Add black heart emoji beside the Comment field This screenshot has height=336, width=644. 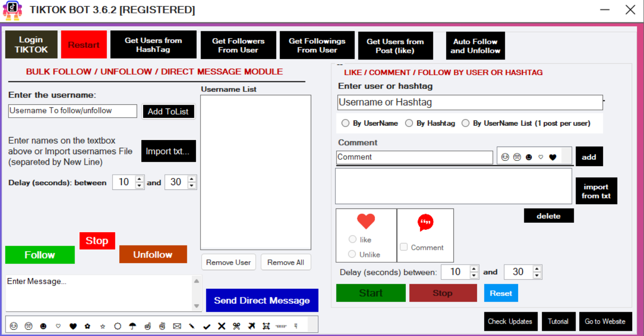(552, 157)
